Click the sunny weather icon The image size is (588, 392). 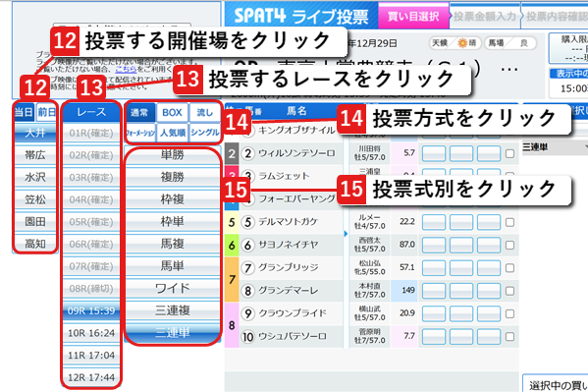tap(462, 43)
